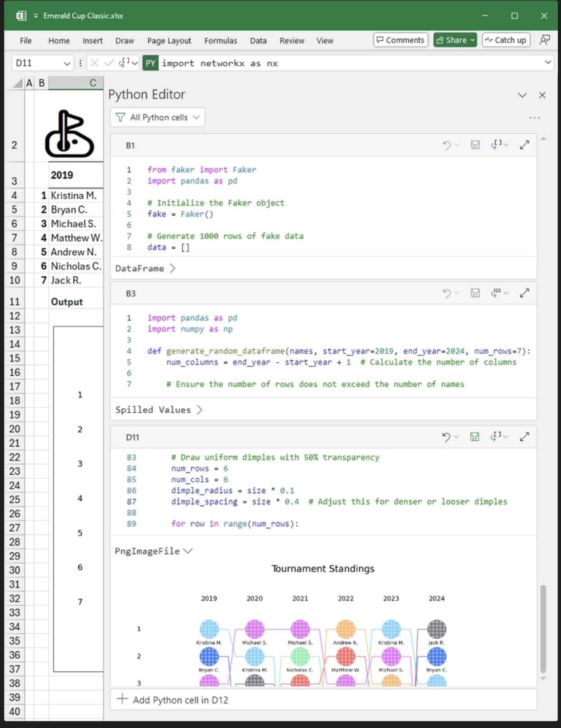Click the D11 cell reference label in card
This screenshot has width=561, height=728.
pos(132,437)
